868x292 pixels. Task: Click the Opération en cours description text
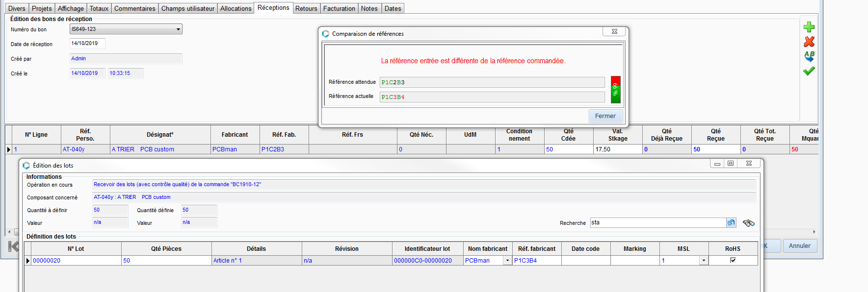tap(178, 185)
